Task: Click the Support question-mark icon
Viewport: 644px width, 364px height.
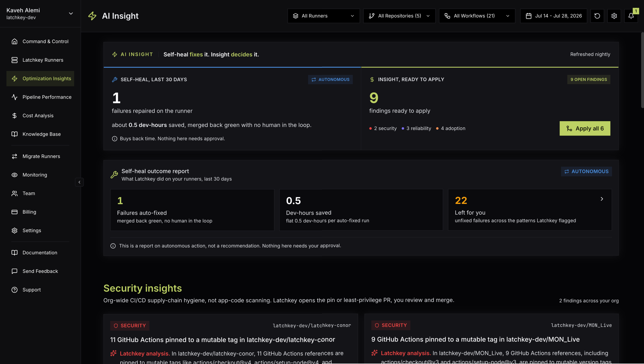Action: pyautogui.click(x=15, y=289)
